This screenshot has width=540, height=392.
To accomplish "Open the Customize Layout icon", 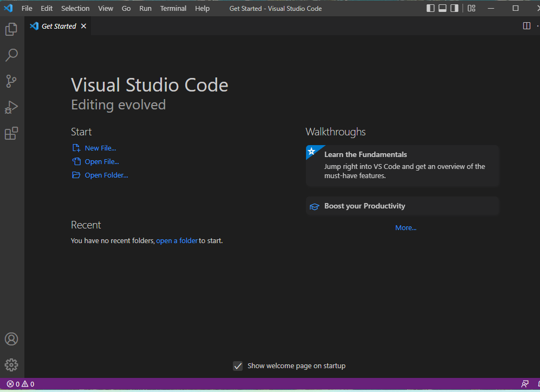I will tap(471, 8).
